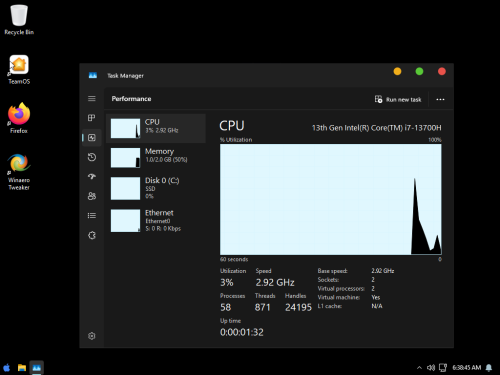
Task: Click the red close window button
Action: click(442, 71)
